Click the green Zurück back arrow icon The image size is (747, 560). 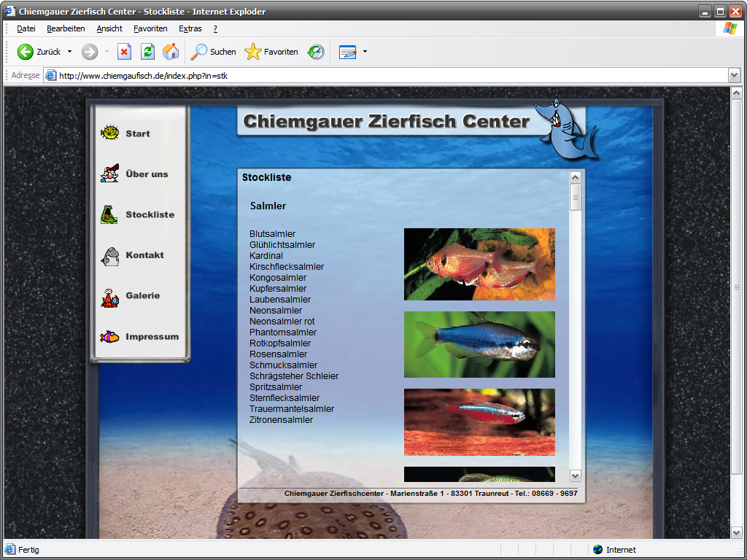pos(26,52)
